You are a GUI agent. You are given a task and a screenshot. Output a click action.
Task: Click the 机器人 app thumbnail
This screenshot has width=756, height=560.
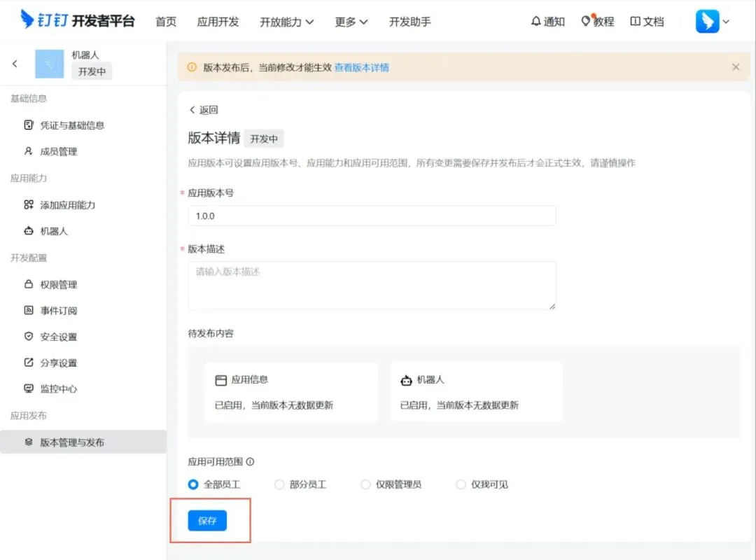49,64
